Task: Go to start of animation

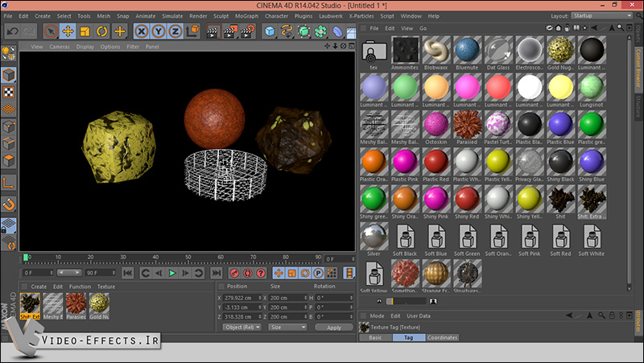Action: coord(128,273)
